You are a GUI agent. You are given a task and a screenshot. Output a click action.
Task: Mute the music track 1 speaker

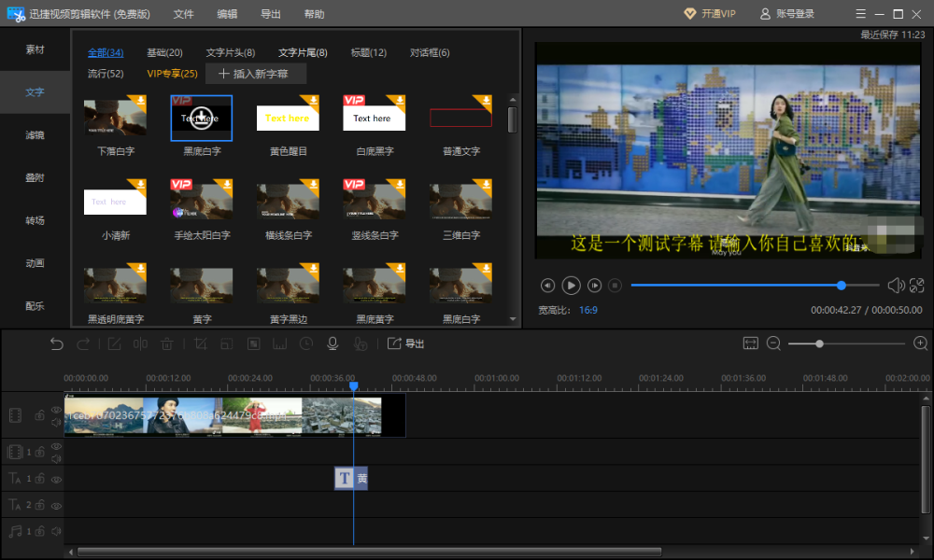56,531
